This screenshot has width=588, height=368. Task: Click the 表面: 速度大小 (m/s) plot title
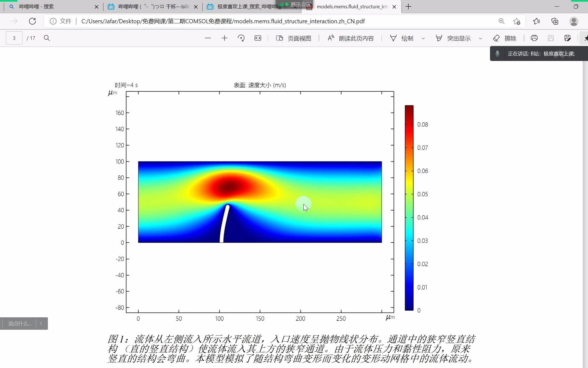click(x=260, y=85)
